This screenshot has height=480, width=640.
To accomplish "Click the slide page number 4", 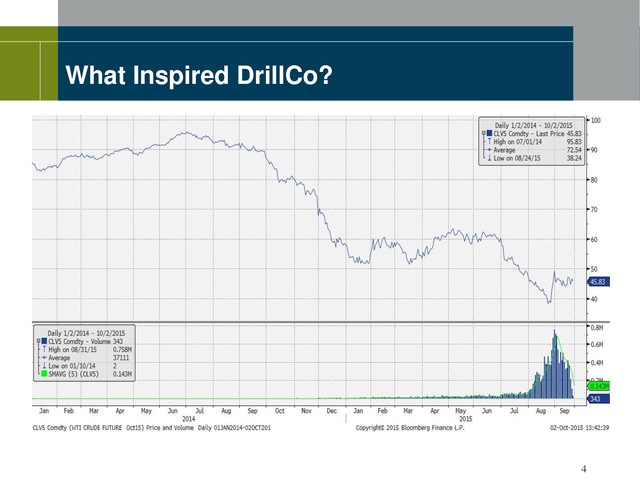I will tap(585, 467).
